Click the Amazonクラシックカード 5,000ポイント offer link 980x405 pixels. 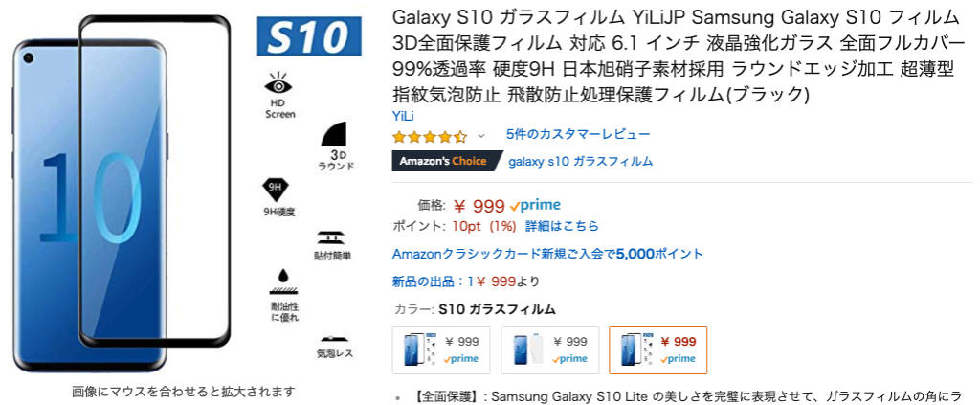coord(547,254)
